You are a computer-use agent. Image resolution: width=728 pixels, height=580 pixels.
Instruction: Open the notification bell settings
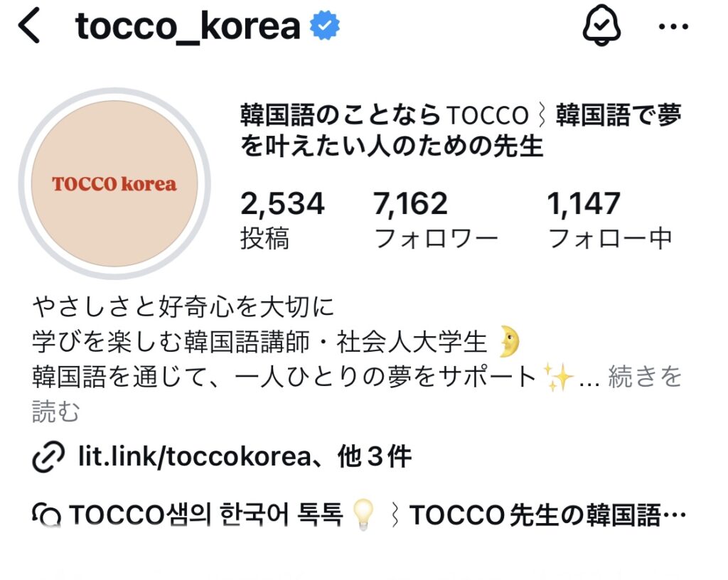point(601,26)
